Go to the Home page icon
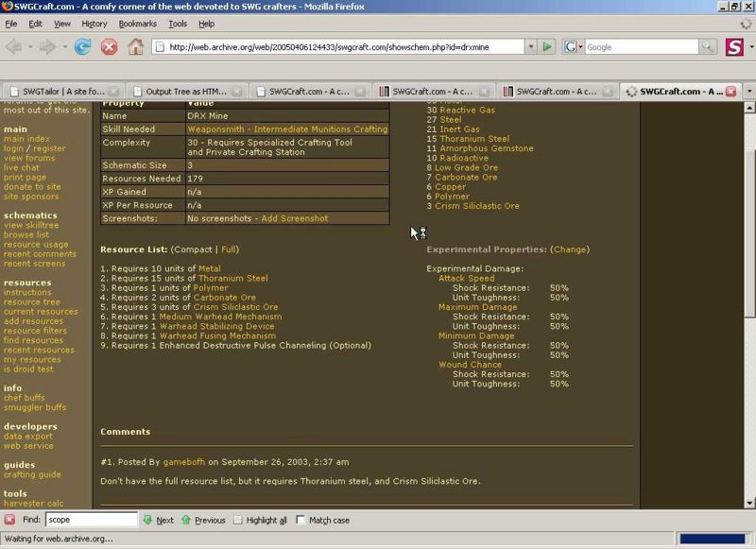756x549 pixels. click(136, 46)
